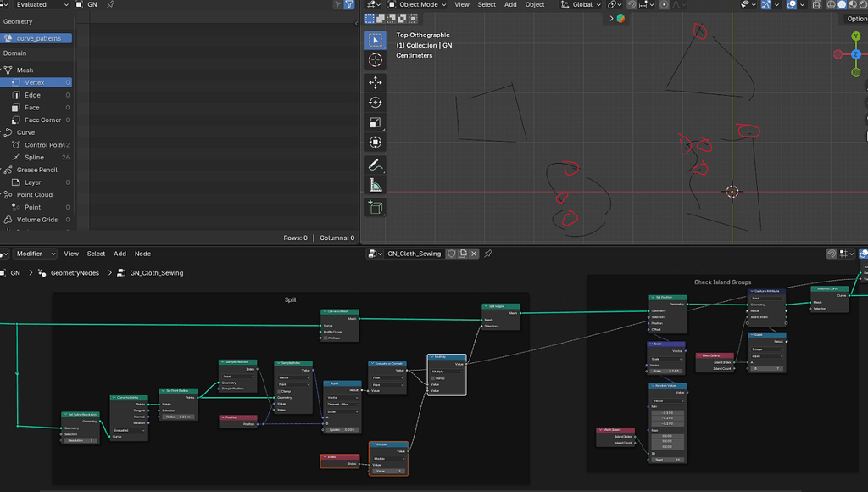
Task: Select the Add Cube tool
Action: pyautogui.click(x=376, y=208)
